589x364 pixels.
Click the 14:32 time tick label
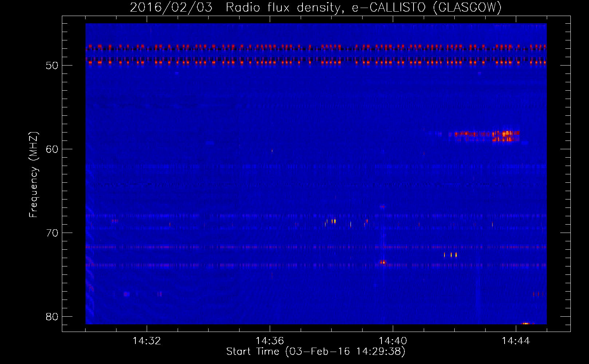pos(147,341)
